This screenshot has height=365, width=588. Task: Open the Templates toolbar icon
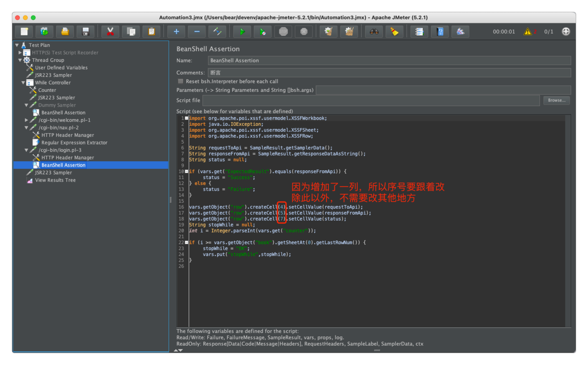click(x=44, y=32)
